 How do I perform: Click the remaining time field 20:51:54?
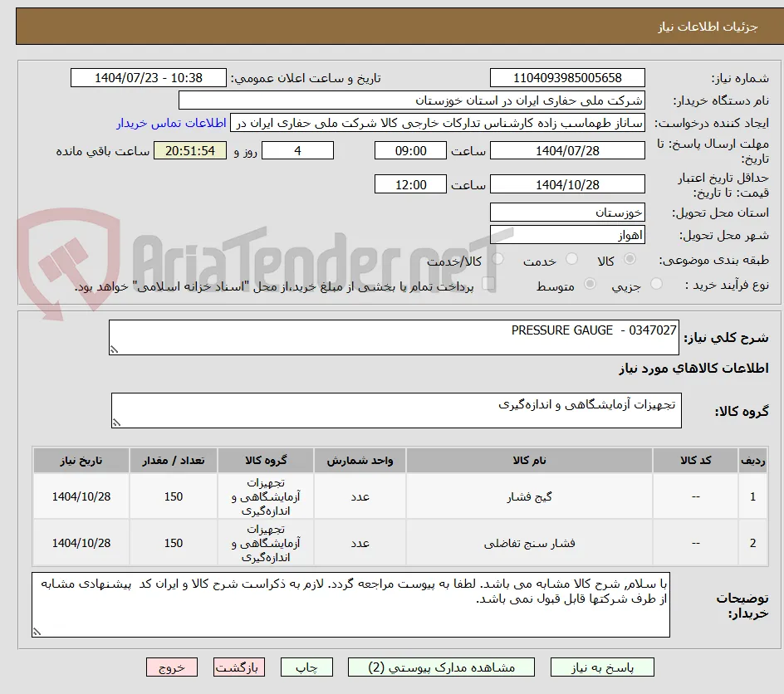(x=190, y=150)
